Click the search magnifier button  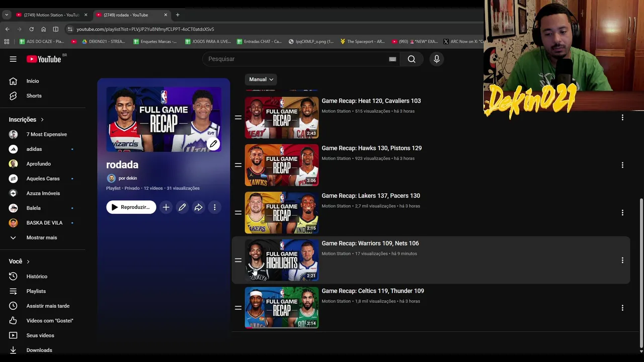(x=412, y=59)
